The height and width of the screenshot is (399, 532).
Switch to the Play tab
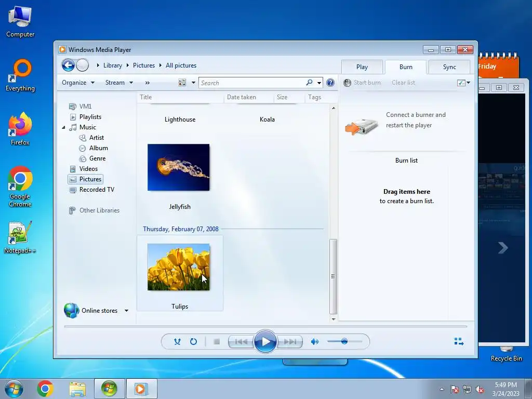362,67
